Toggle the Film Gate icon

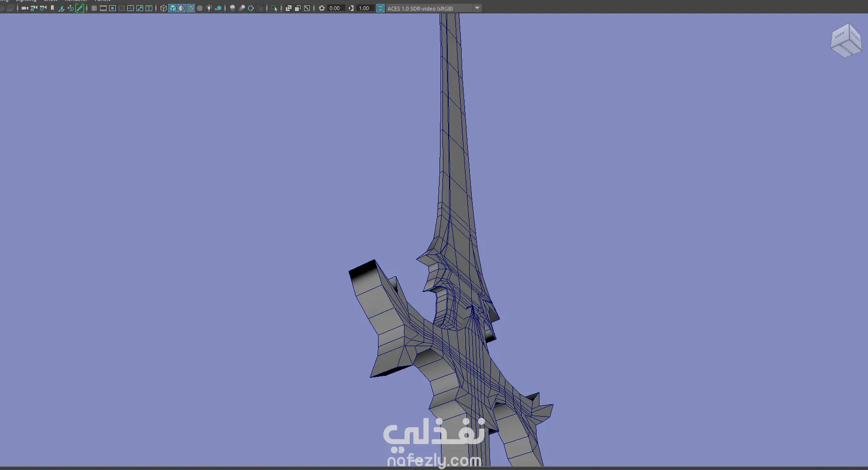tap(103, 8)
